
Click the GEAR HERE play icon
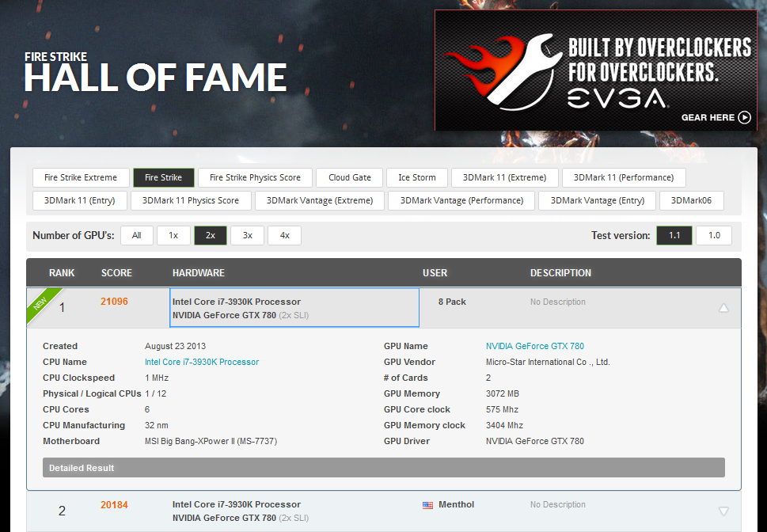[x=745, y=117]
